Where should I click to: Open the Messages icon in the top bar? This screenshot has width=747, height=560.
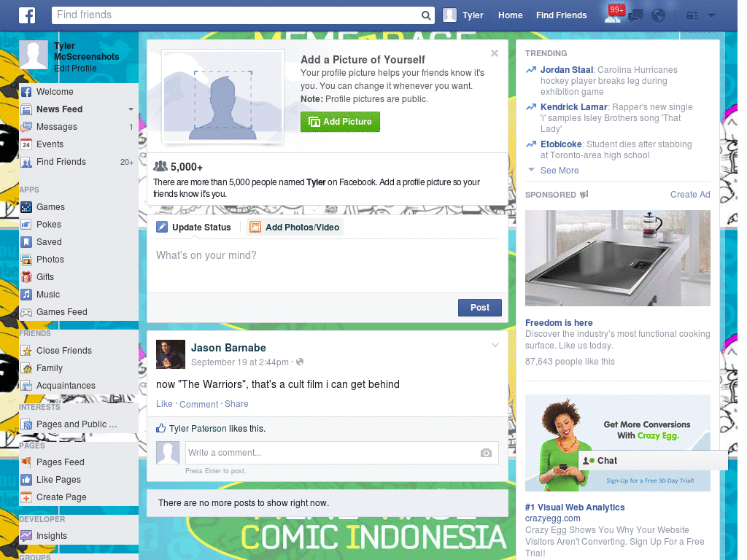coord(635,15)
